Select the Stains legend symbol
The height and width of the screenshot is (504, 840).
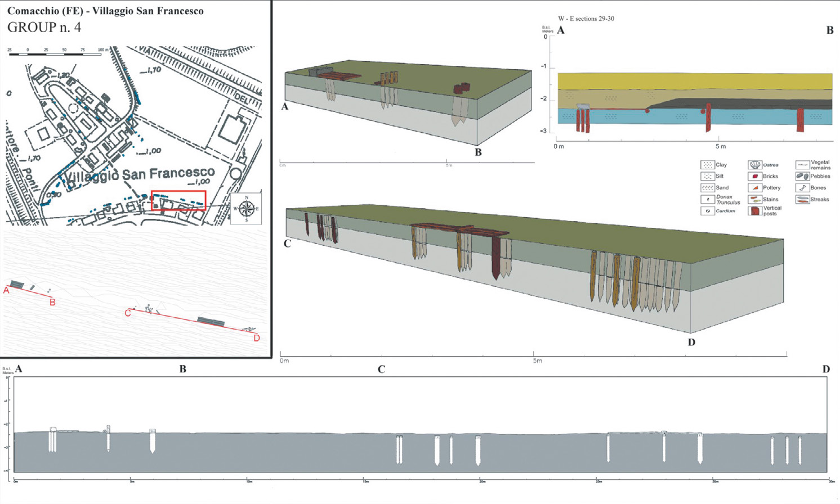coord(754,199)
